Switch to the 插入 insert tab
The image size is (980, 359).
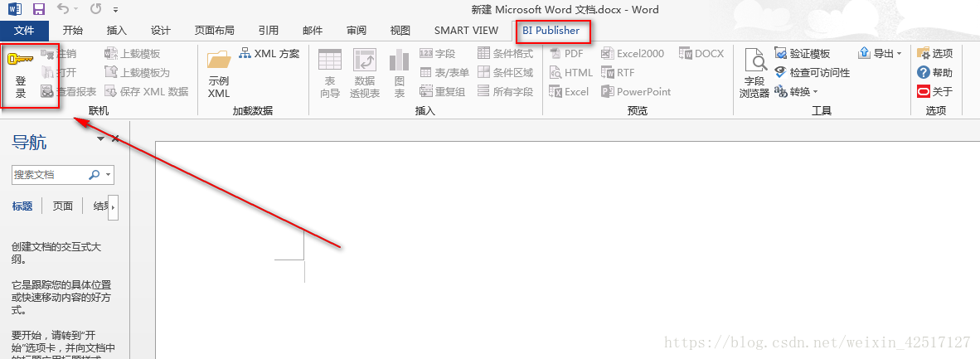point(117,30)
